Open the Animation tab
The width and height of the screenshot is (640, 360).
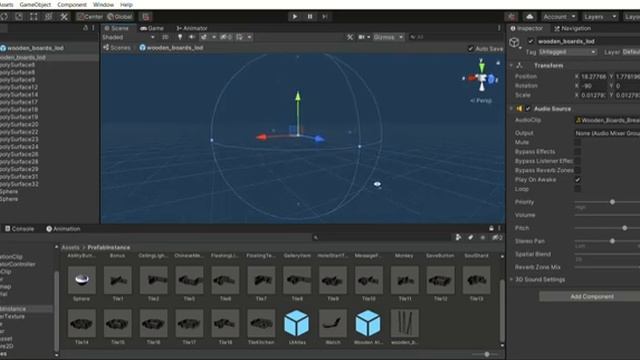coord(63,229)
